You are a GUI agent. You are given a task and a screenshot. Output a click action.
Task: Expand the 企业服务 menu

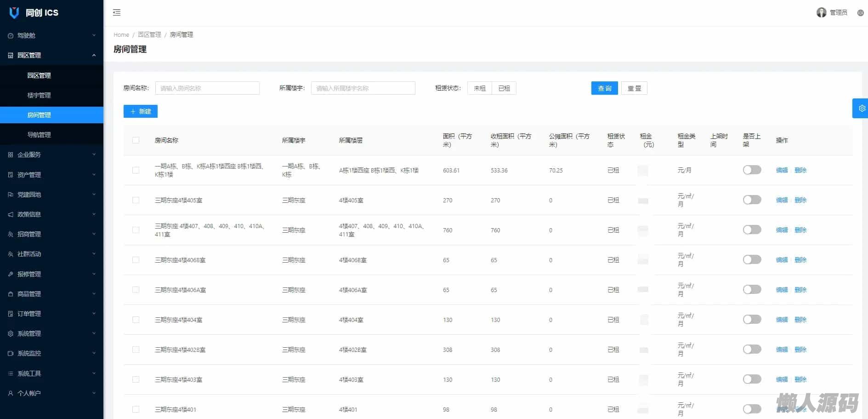[51, 155]
